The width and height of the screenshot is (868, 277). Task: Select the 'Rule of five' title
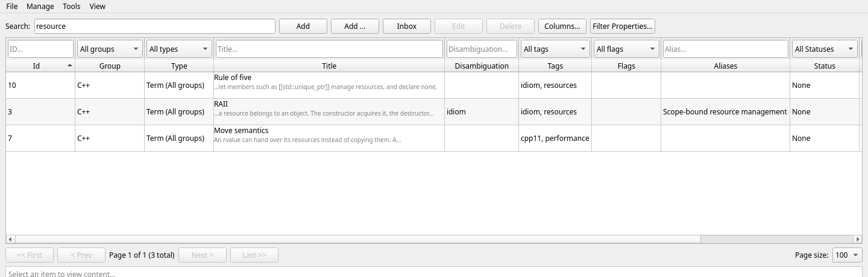[233, 78]
